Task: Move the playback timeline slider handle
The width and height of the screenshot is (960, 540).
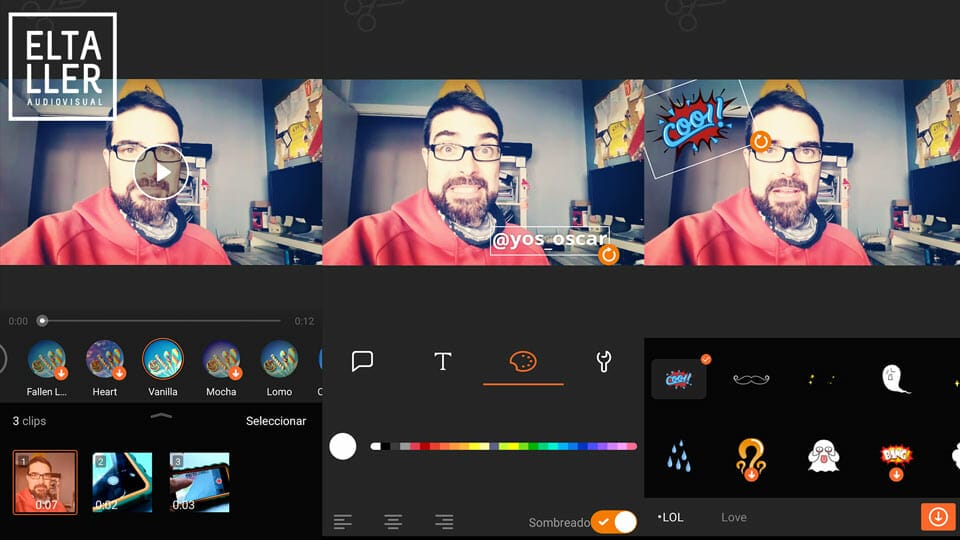Action: pos(42,320)
